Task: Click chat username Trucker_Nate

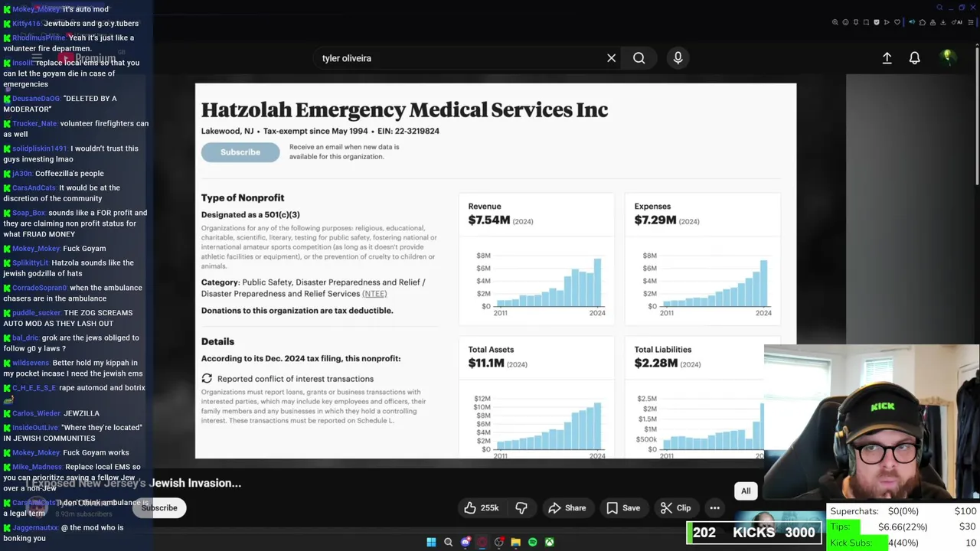Action: tap(34, 123)
